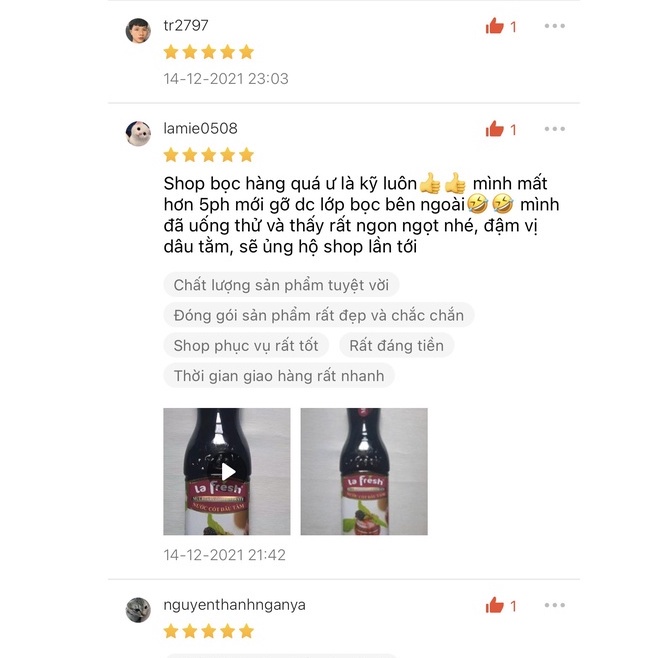Like the review by tr2797
The height and width of the screenshot is (658, 658).
(494, 26)
